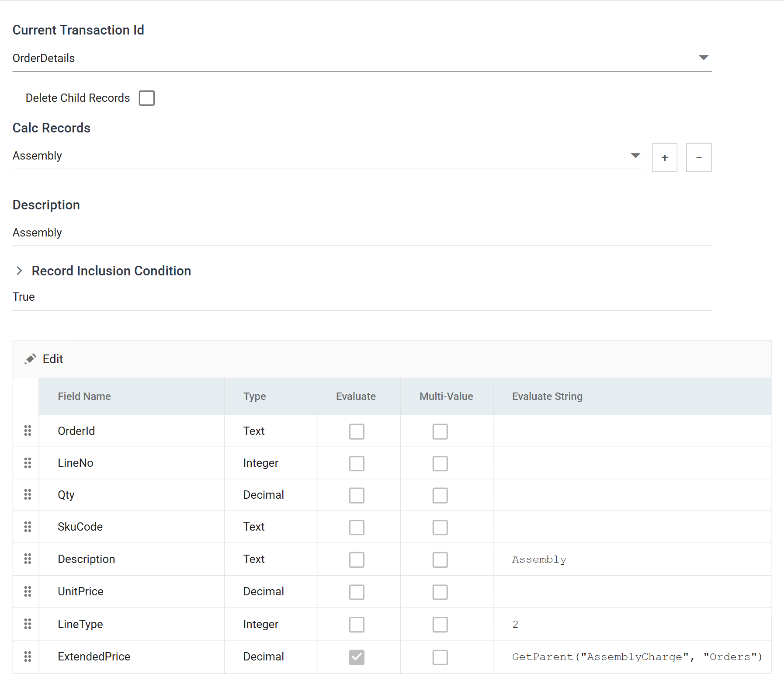Grab the drag handle for LineType row
The height and width of the screenshot is (674, 784).
[28, 624]
